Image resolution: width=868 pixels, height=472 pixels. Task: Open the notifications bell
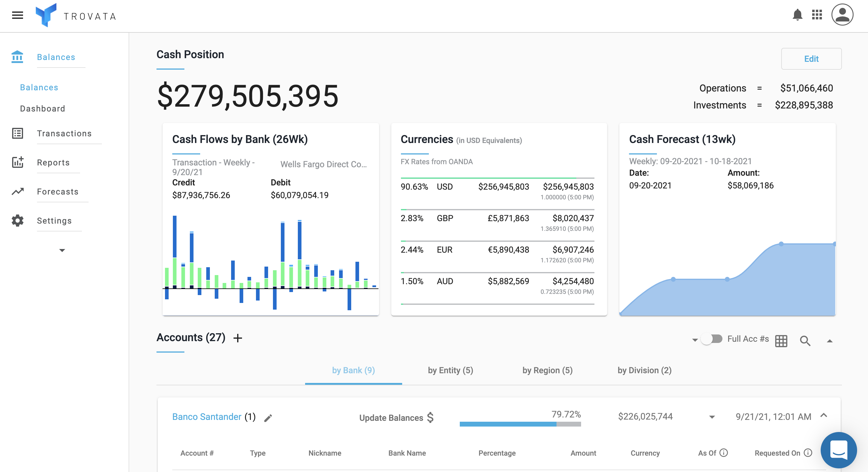797,15
